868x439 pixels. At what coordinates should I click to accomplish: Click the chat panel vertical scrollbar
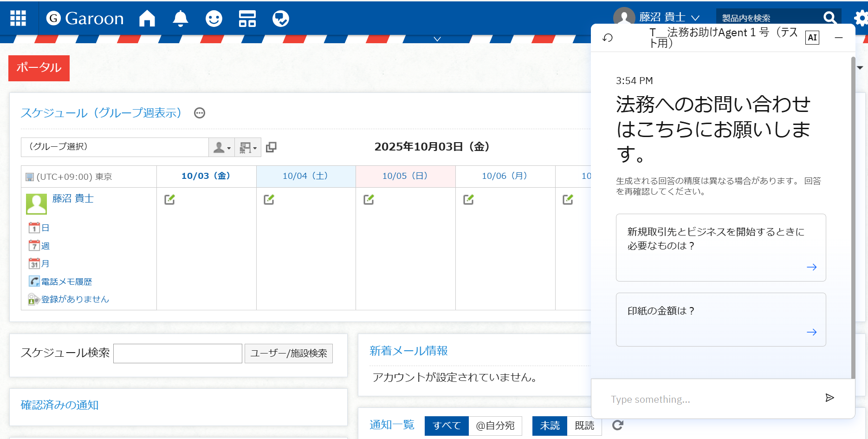point(853,217)
